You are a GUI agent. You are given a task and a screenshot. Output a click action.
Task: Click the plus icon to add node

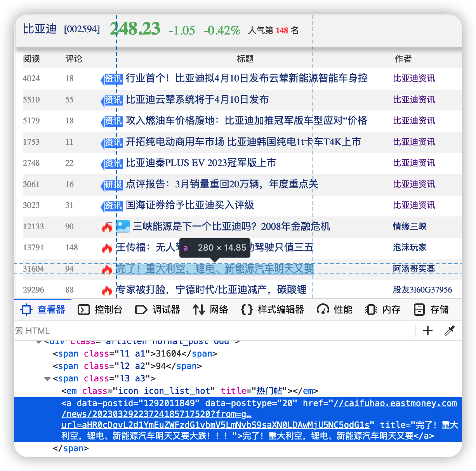(x=428, y=331)
